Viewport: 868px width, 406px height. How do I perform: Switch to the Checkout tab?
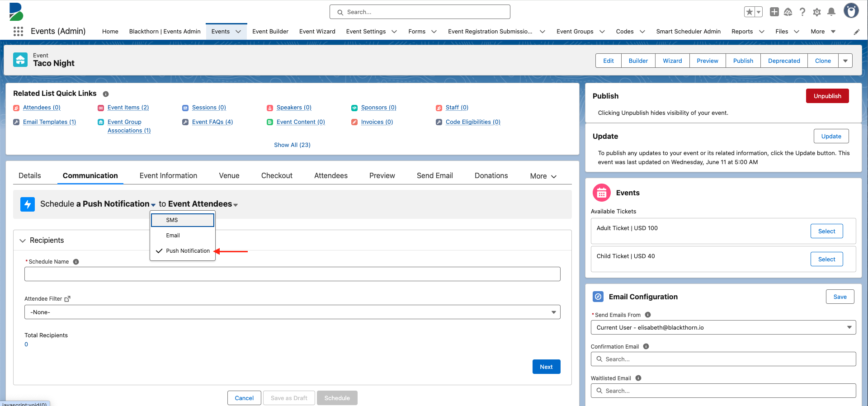tap(277, 175)
